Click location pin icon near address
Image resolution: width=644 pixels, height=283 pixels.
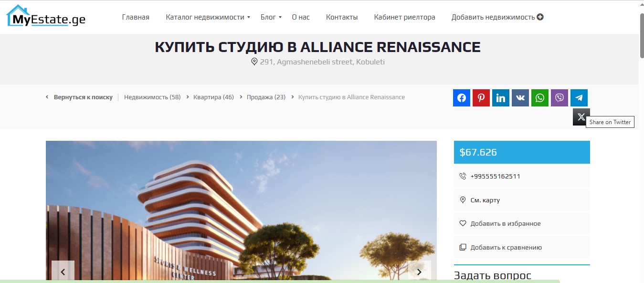pos(254,62)
